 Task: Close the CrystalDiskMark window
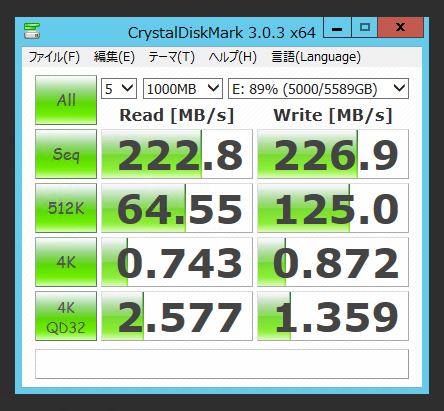[401, 27]
